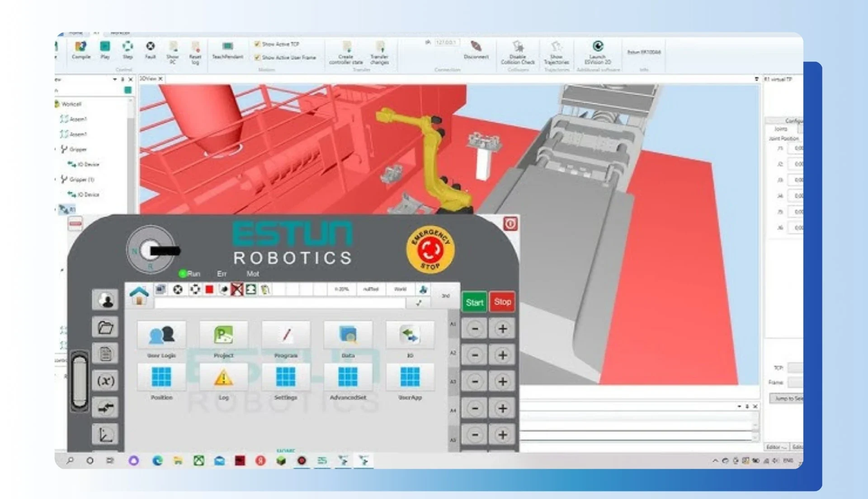The image size is (868, 499).
Task: Expand the Gripper (1) node in the tree
Action: (x=56, y=179)
